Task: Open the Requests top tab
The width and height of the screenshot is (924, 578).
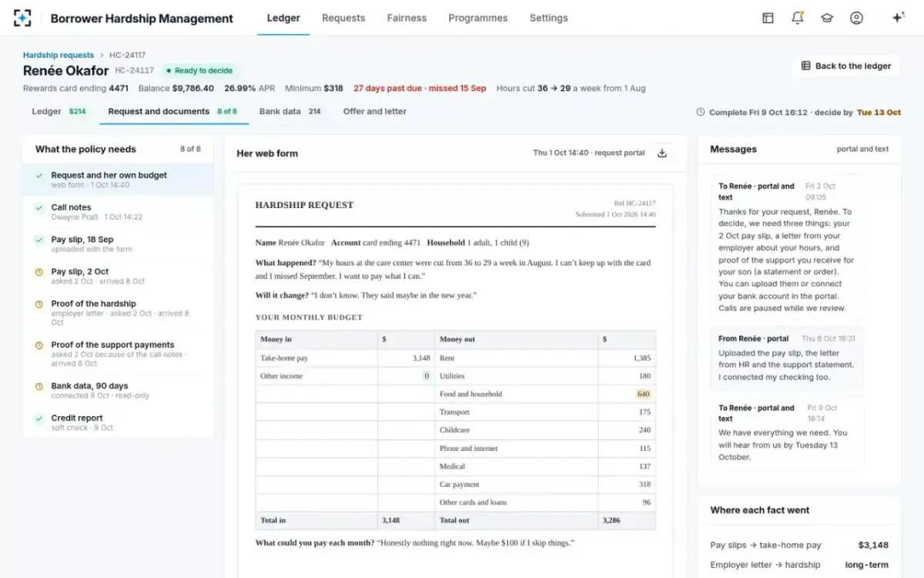Action: pyautogui.click(x=343, y=18)
